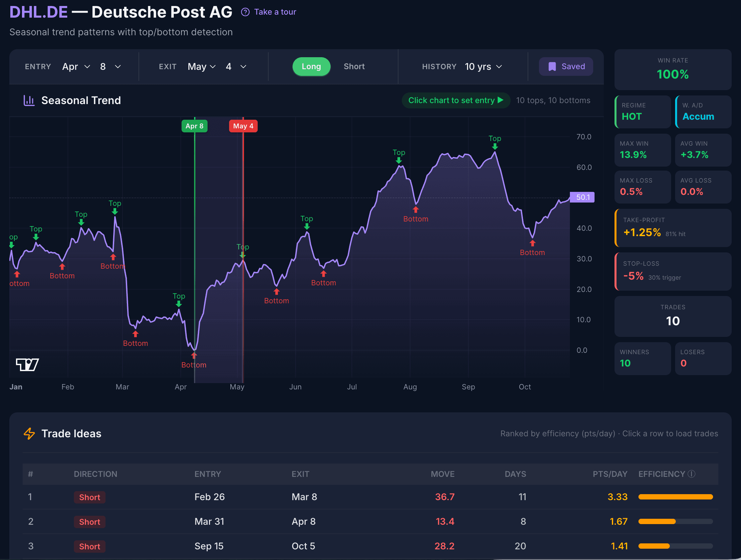Viewport: 741px width, 560px height.
Task: Select the Trade Ideas lightning bolt icon
Action: point(30,434)
